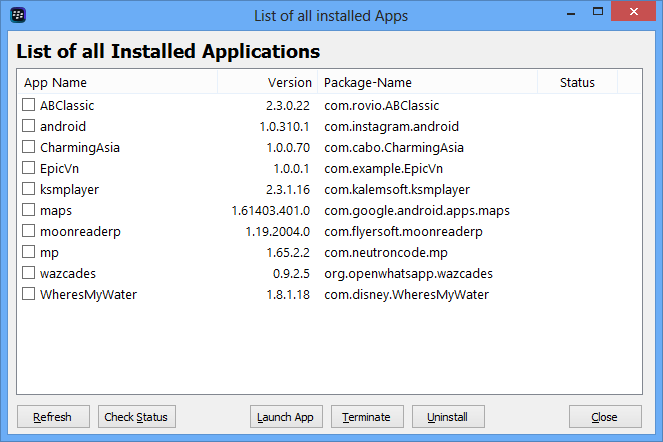Viewport: 663px width, 442px height.
Task: Toggle the ksmplayer checkbox
Action: [28, 189]
